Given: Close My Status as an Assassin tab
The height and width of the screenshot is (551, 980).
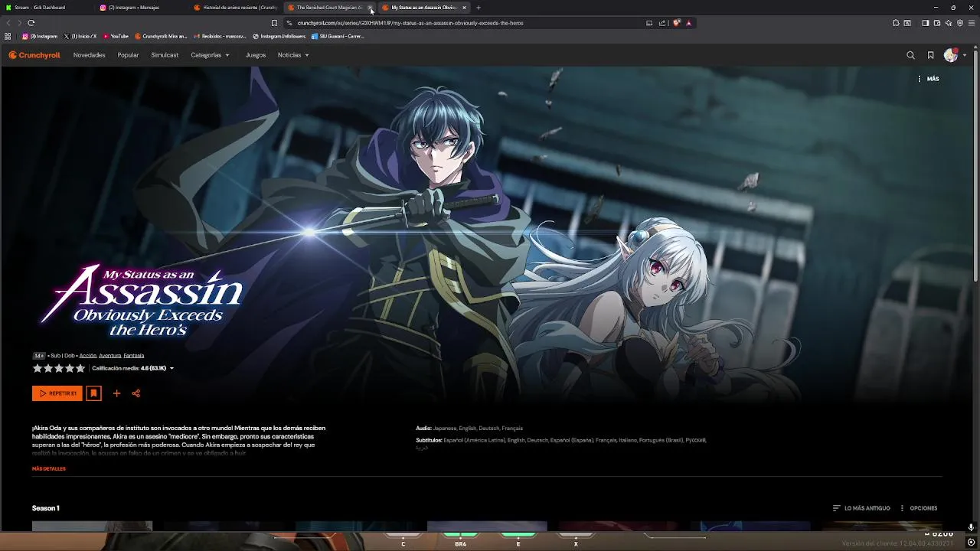Looking at the screenshot, I should tap(464, 8).
